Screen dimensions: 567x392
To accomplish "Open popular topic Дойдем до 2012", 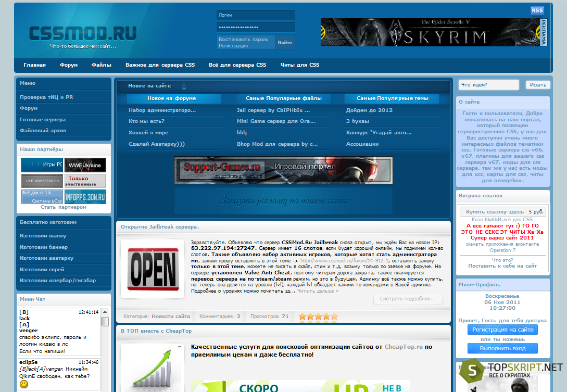I will 369,110.
